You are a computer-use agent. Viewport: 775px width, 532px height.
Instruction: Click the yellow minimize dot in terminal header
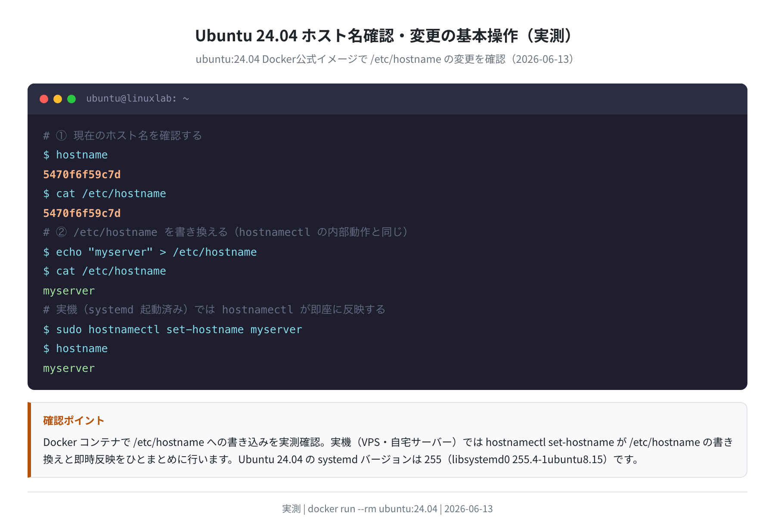pos(58,99)
